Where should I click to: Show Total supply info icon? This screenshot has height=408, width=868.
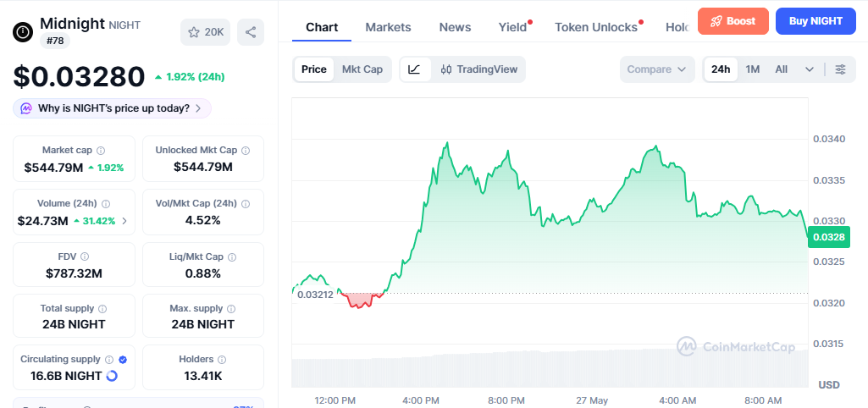[102, 309]
